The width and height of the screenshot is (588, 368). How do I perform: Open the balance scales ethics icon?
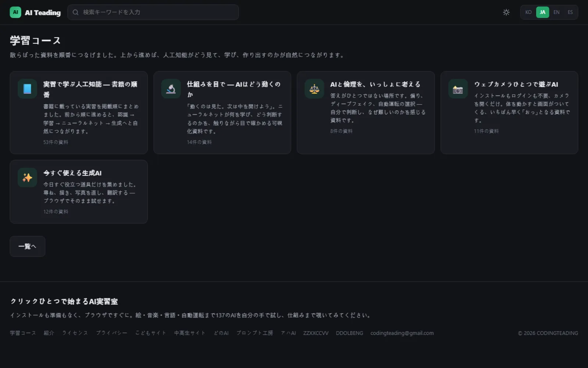314,89
